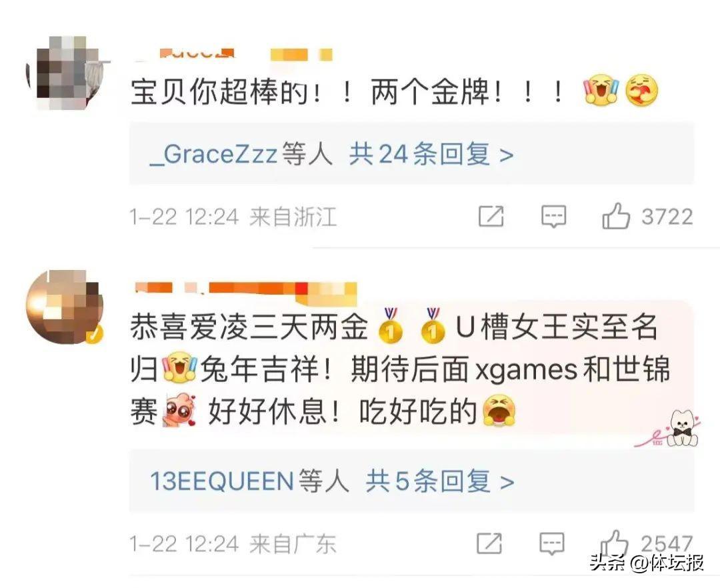
Task: Open reply box for the Zhejiang comment
Action: click(x=553, y=216)
